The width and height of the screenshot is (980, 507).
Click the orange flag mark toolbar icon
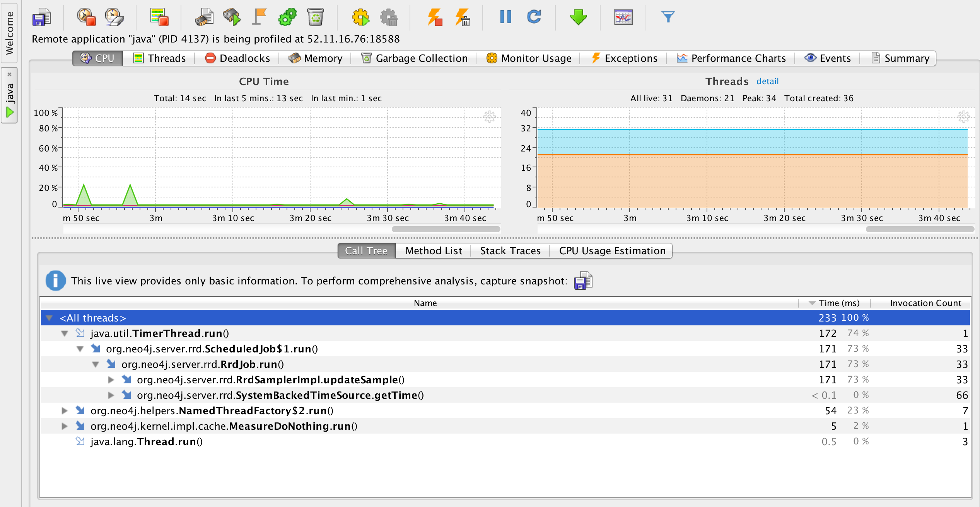click(260, 17)
